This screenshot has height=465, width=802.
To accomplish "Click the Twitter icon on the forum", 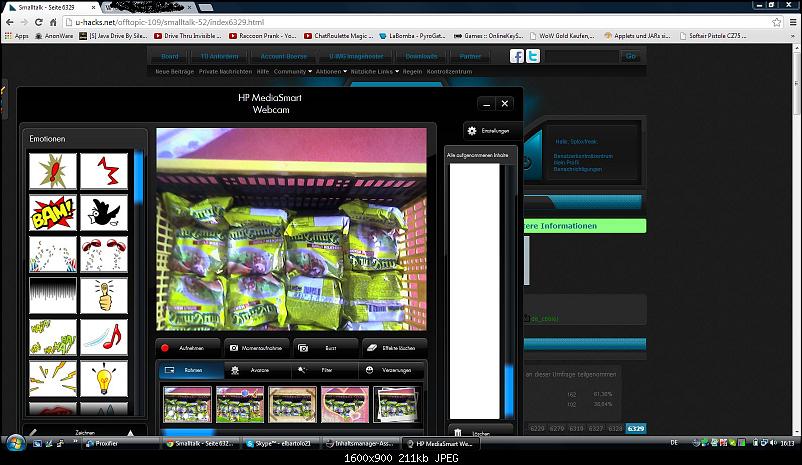I will 535,56.
